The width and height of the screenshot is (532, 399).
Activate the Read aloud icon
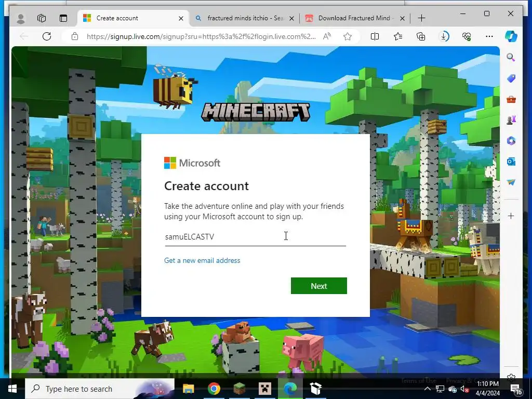point(327,36)
